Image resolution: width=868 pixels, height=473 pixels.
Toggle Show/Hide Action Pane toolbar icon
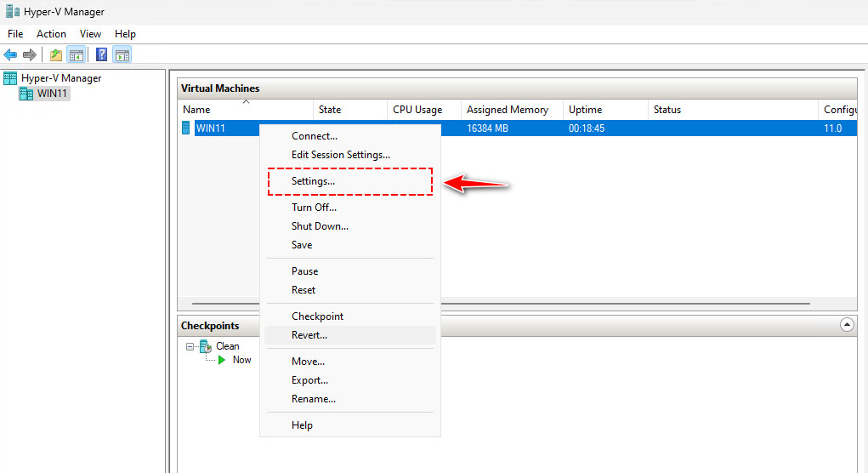click(122, 54)
